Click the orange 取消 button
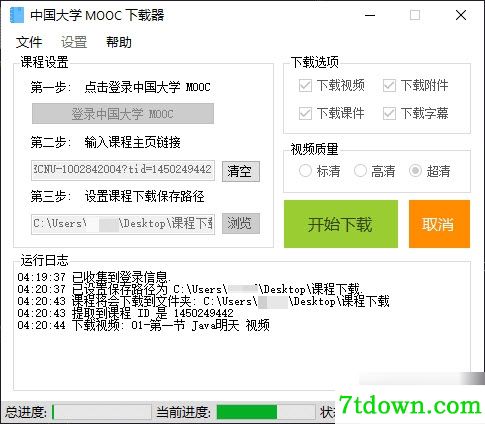This screenshot has height=424, width=485. point(439,224)
